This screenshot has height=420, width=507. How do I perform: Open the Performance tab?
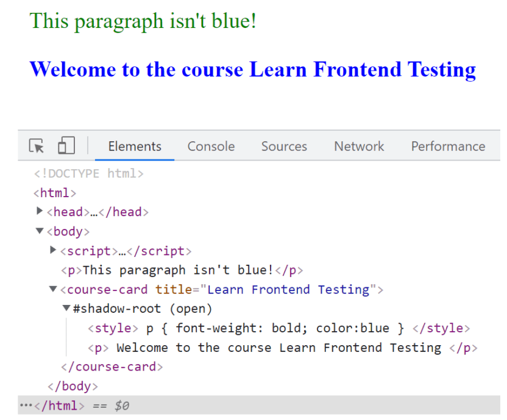coord(448,146)
